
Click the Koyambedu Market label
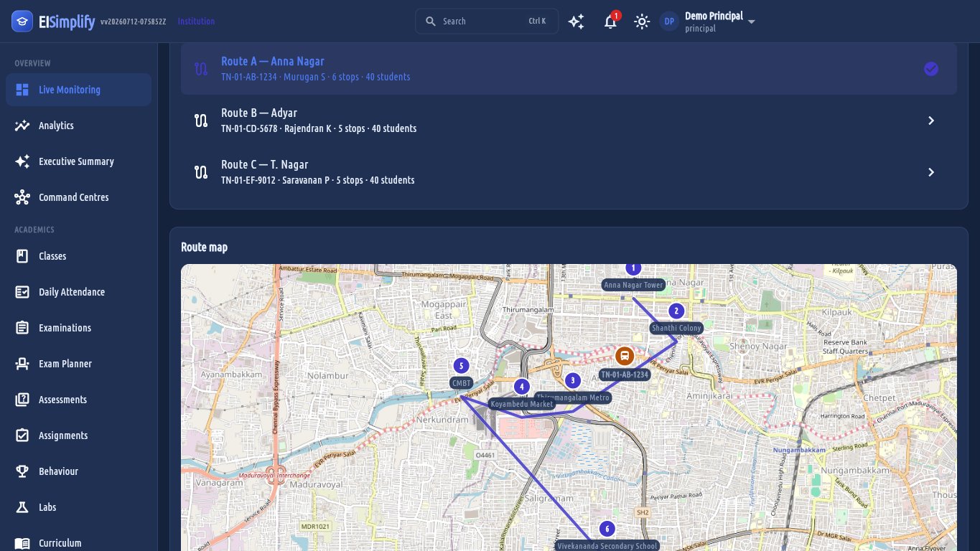(x=522, y=404)
